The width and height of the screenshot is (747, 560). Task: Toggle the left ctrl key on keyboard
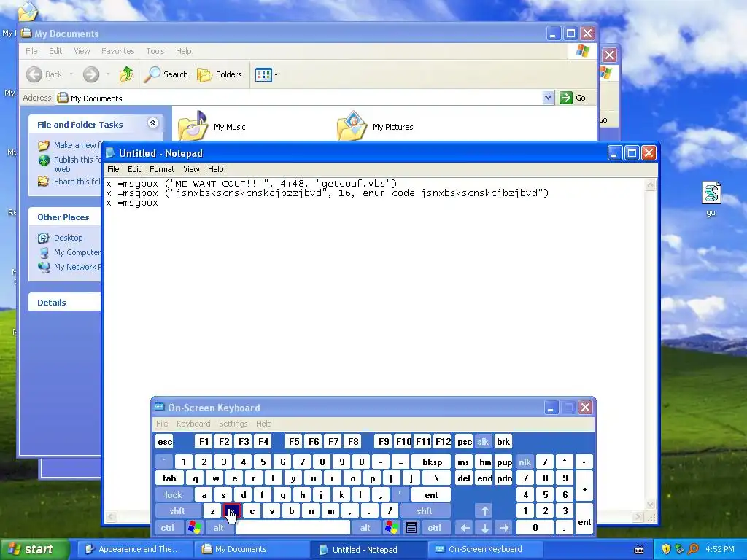(167, 528)
